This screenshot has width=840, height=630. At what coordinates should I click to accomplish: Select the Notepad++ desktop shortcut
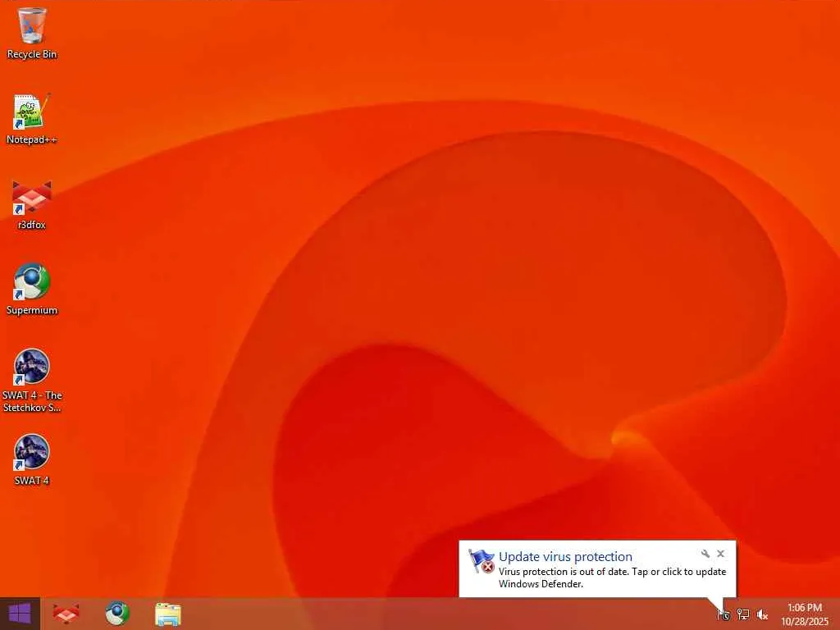[32, 119]
